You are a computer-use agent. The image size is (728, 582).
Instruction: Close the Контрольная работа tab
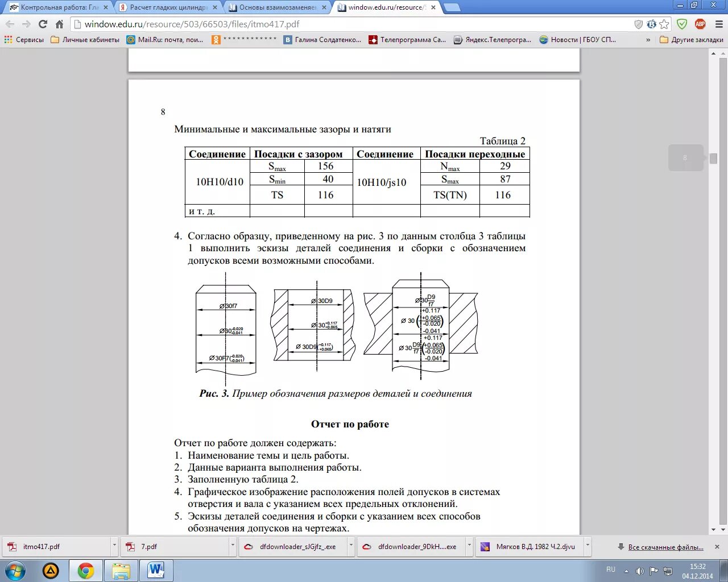tap(106, 7)
